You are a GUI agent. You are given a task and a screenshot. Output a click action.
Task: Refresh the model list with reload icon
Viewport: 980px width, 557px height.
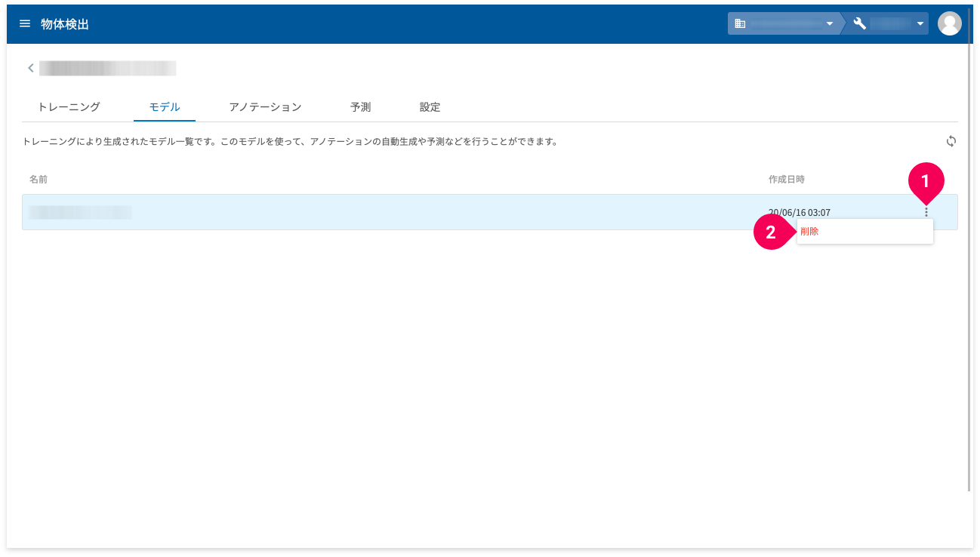pyautogui.click(x=951, y=141)
